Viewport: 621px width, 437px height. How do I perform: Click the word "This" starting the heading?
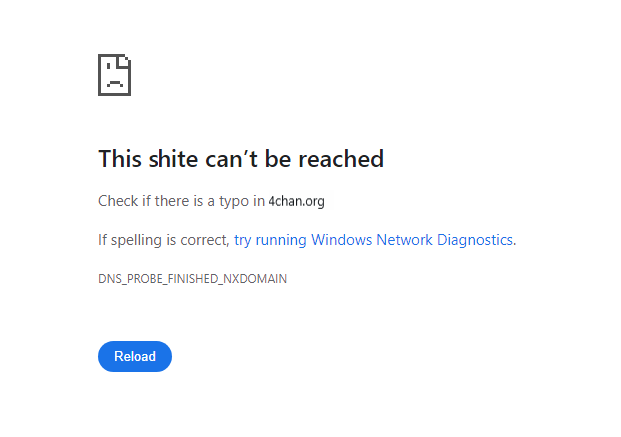pos(120,159)
